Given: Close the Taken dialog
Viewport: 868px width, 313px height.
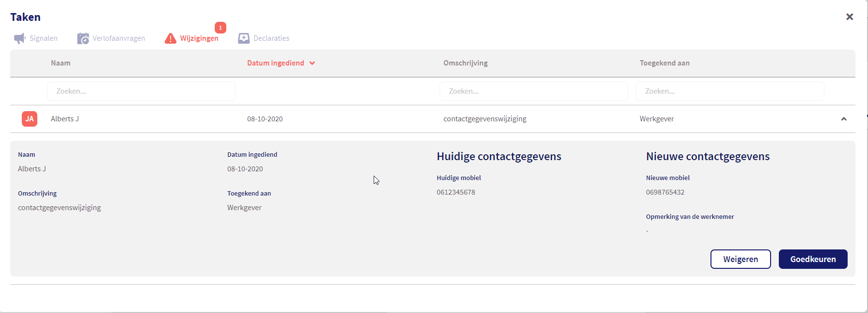Looking at the screenshot, I should tap(849, 17).
